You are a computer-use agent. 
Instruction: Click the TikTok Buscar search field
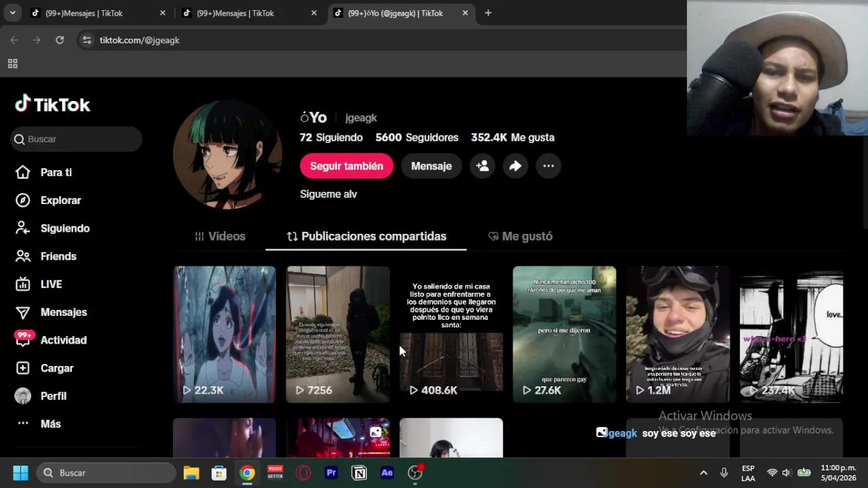tap(76, 139)
